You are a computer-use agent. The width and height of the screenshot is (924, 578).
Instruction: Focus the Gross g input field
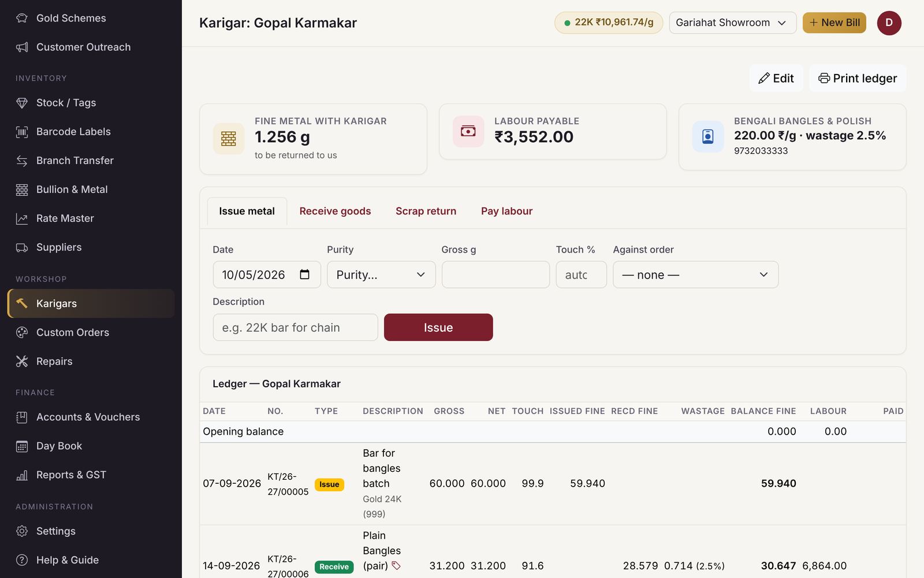tap(495, 275)
